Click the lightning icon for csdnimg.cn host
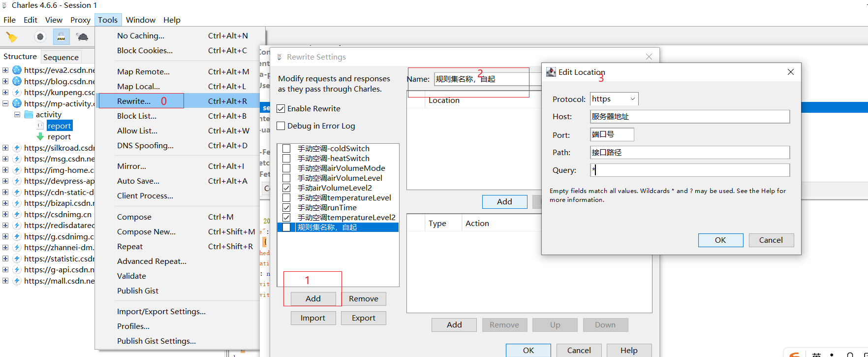This screenshot has width=868, height=357. (x=17, y=214)
